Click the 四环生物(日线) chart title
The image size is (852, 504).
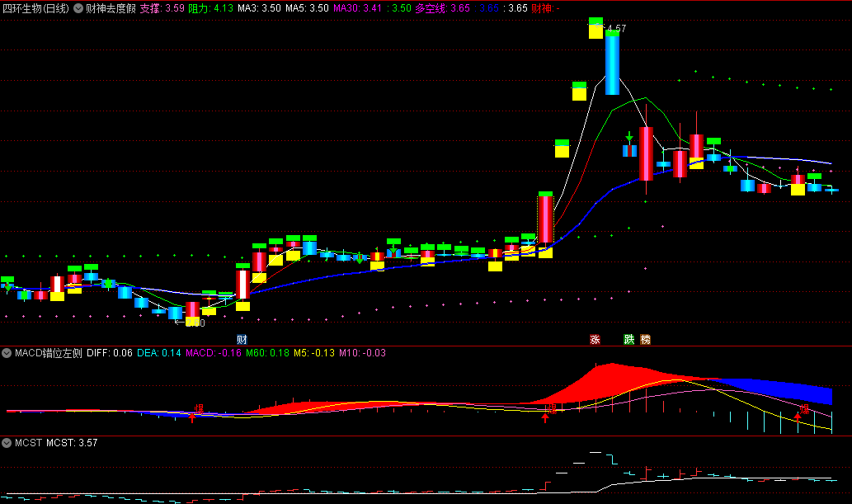coord(35,9)
